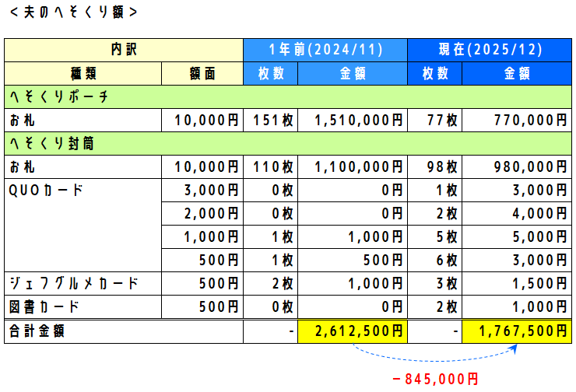Click the 1年前(2024/11) column header
The image size is (576, 392).
point(325,50)
